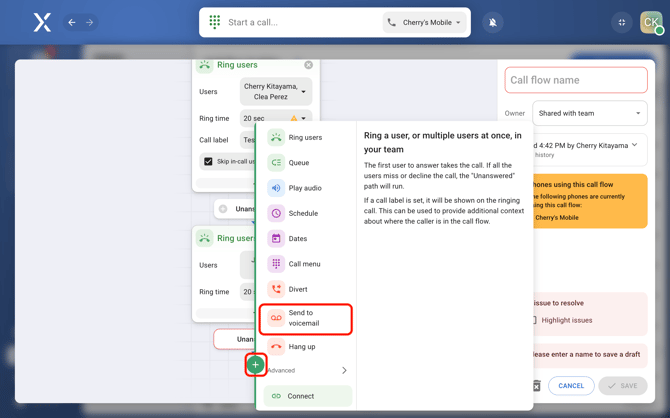The image size is (670, 418).
Task: Select Hang up step
Action: 305,347
